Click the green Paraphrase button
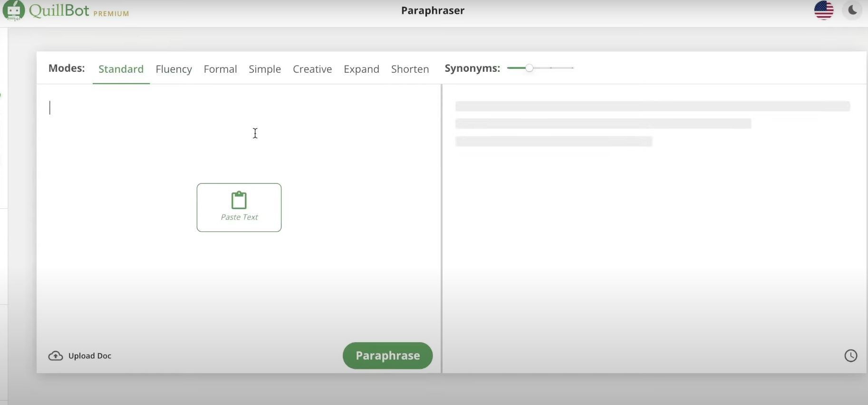 pyautogui.click(x=388, y=356)
